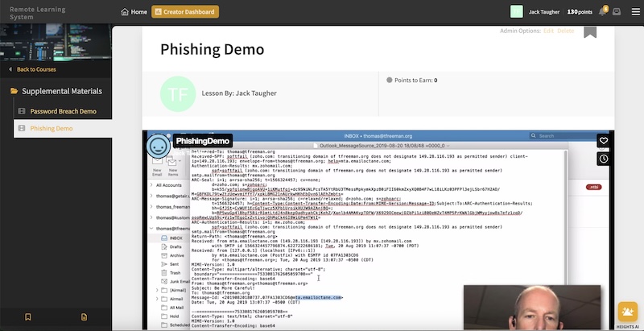
Task: Click the 130 points counter
Action: pos(580,12)
